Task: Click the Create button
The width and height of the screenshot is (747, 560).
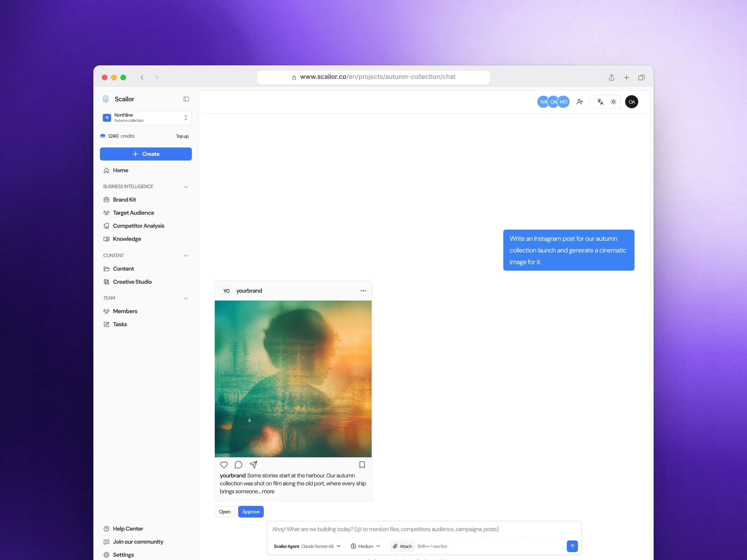Action: click(146, 154)
